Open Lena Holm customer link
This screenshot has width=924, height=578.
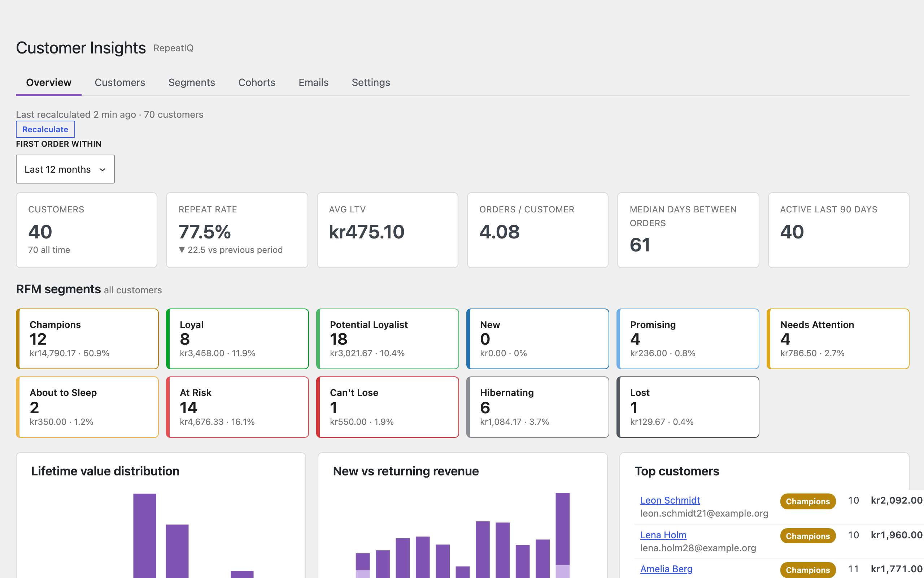pyautogui.click(x=663, y=535)
